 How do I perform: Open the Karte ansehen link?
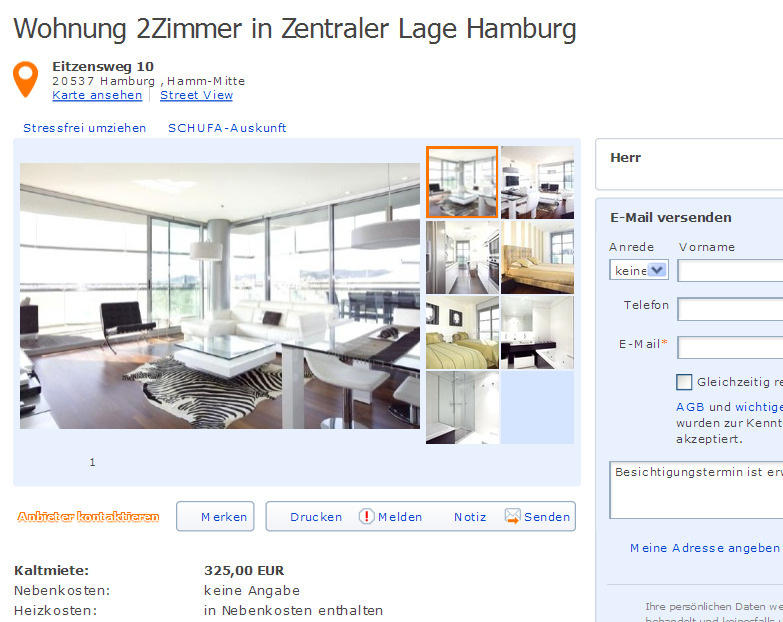click(x=97, y=95)
